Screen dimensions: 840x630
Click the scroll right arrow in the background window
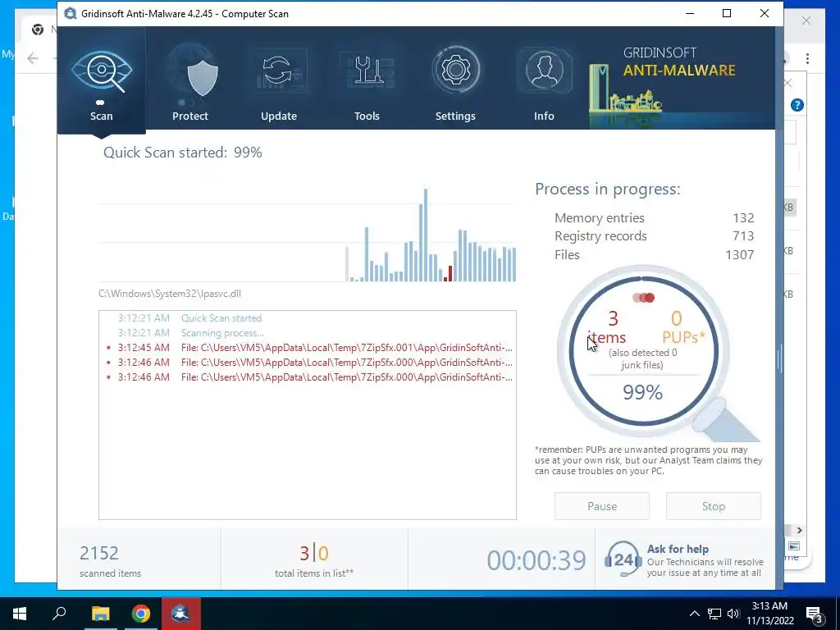pos(799,530)
